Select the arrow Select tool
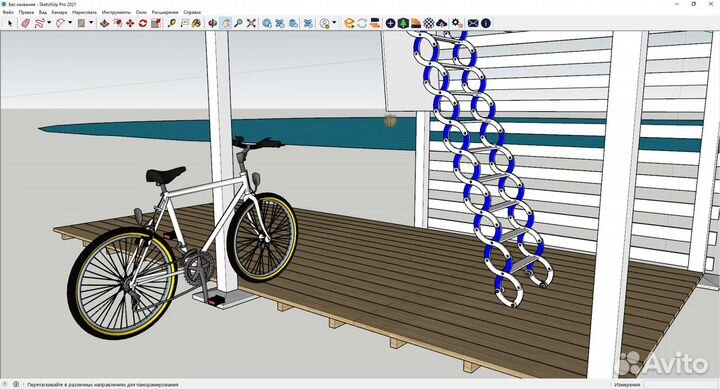The height and width of the screenshot is (389, 720). pyautogui.click(x=10, y=23)
